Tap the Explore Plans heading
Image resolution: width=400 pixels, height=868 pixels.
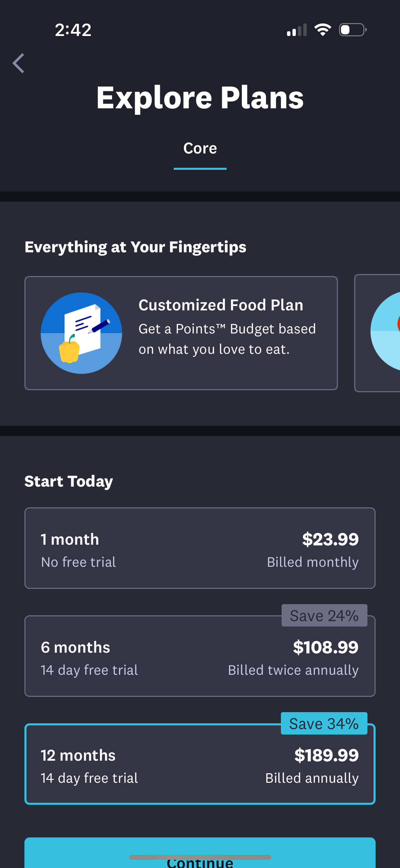click(200, 98)
